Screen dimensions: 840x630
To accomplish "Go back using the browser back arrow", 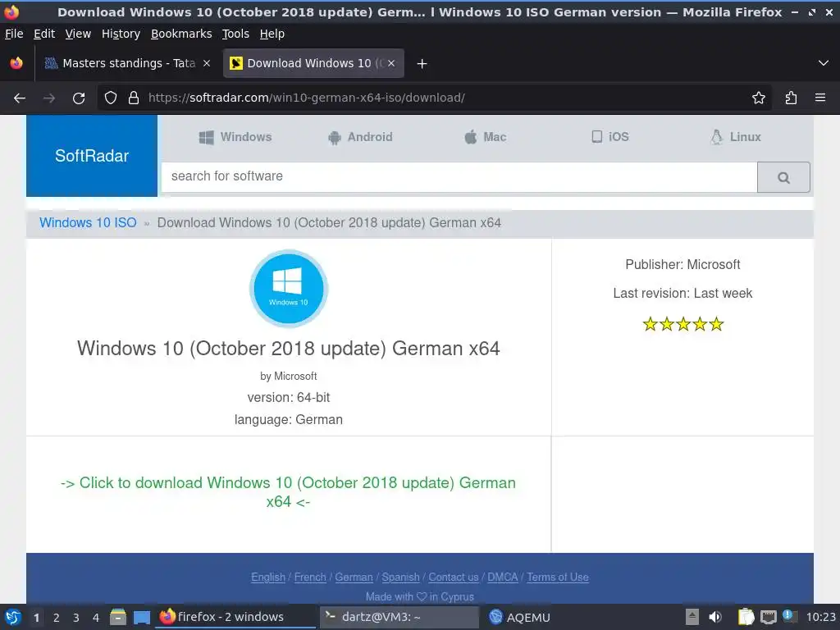I will 20,98.
